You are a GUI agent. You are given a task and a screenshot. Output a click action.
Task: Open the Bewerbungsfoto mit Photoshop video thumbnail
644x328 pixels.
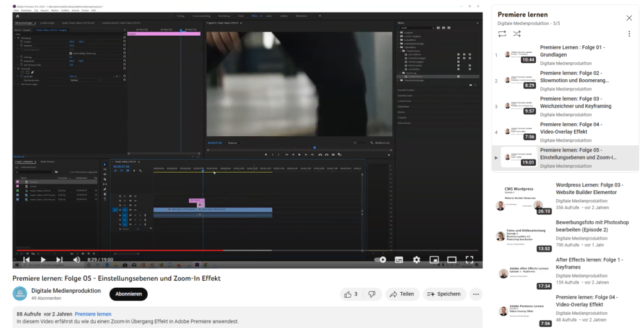click(521, 239)
